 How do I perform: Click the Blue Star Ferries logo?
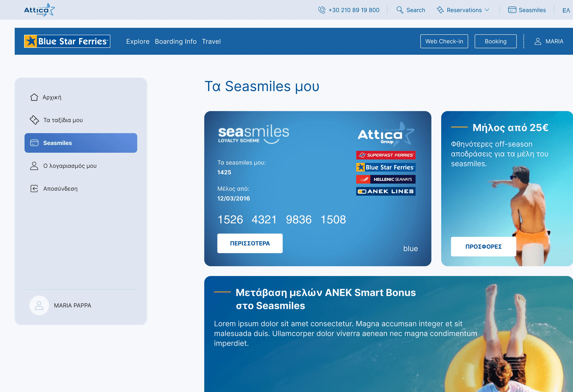[x=67, y=41]
